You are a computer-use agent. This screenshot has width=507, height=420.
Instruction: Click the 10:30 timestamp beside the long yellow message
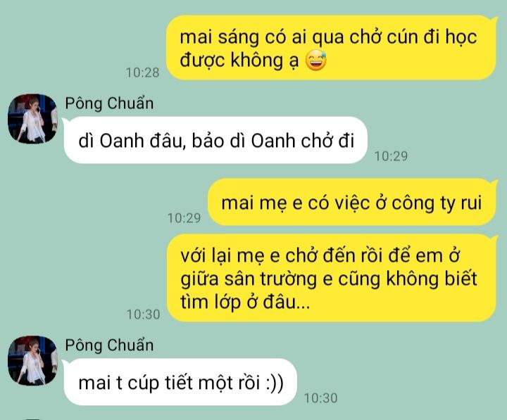coord(143,314)
